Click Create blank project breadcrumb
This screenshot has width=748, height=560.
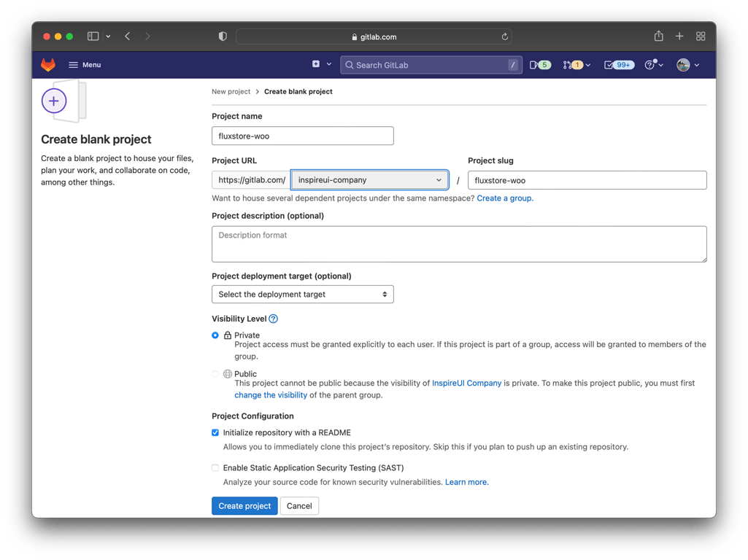coord(298,91)
